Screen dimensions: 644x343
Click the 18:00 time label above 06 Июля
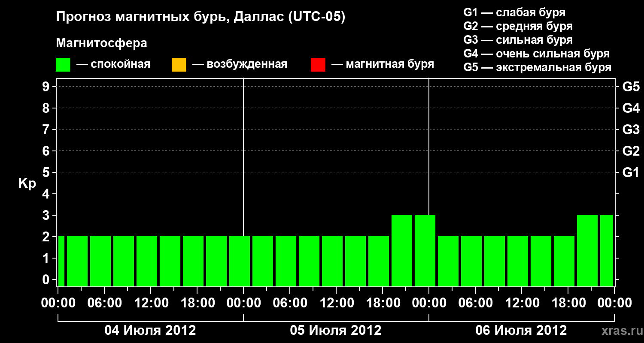568,303
